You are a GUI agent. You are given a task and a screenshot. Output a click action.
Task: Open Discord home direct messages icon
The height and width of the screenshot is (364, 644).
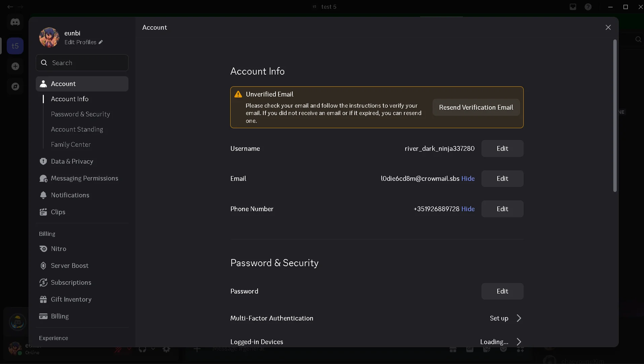click(15, 22)
